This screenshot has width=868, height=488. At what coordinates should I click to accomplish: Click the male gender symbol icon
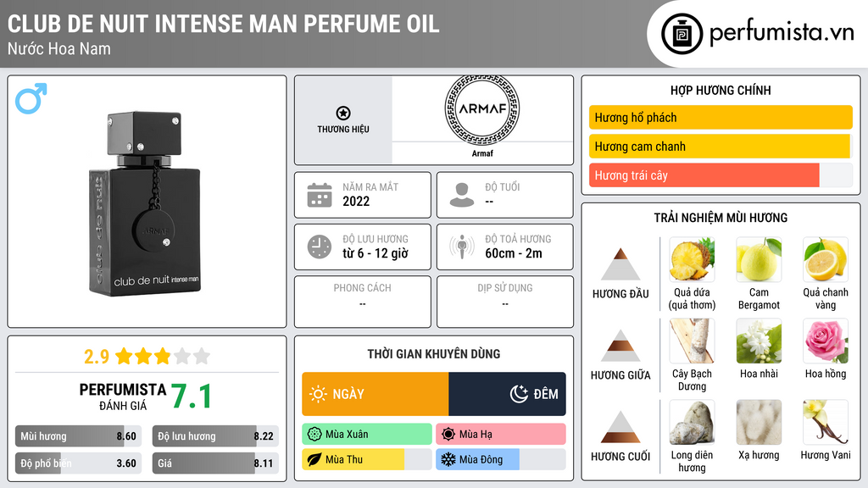point(31,98)
